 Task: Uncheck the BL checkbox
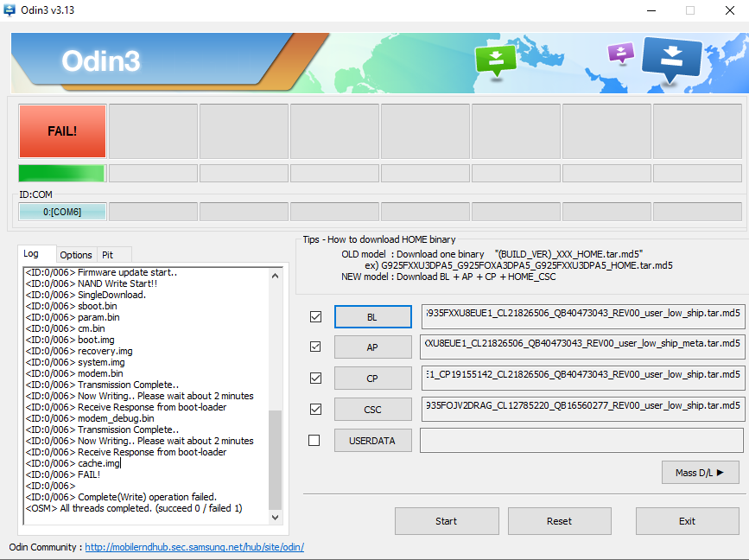315,317
